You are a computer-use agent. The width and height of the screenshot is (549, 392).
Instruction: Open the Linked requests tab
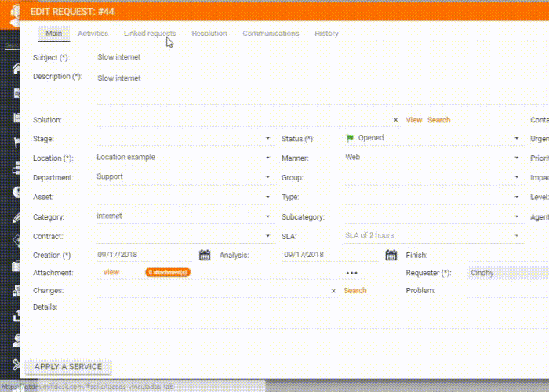pos(150,34)
